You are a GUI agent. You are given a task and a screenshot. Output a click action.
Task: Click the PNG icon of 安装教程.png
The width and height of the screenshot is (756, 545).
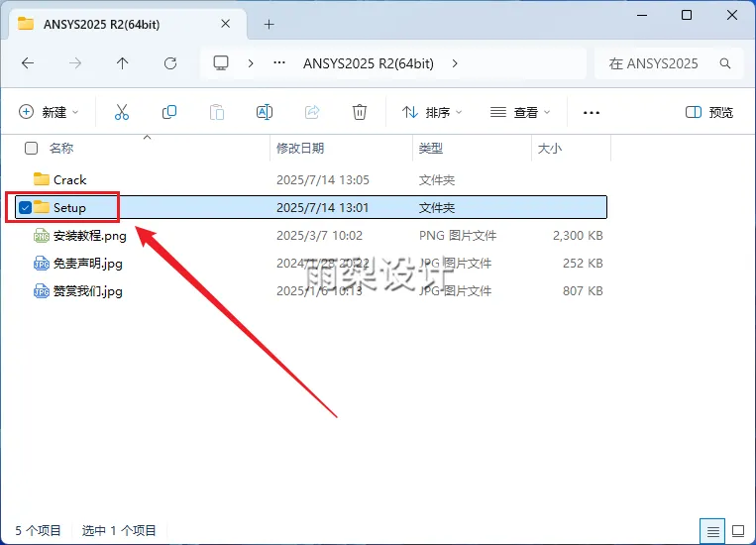[42, 236]
